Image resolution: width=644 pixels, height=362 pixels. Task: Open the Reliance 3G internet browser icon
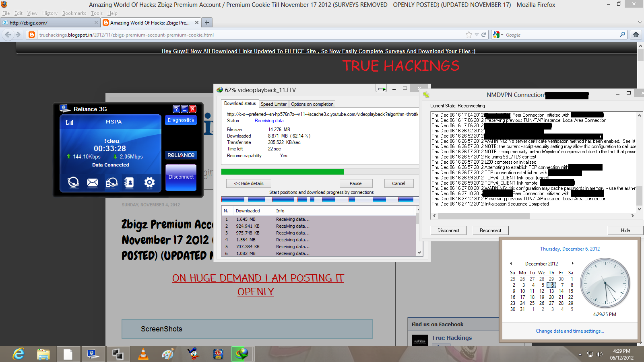click(x=73, y=183)
